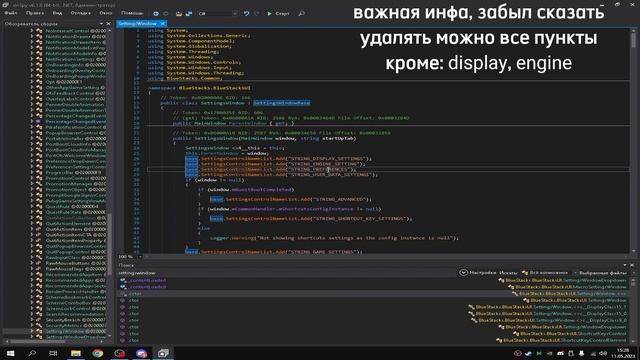Open the 100 % zoom dropdown
640x360 pixels.
pyautogui.click(x=129, y=257)
